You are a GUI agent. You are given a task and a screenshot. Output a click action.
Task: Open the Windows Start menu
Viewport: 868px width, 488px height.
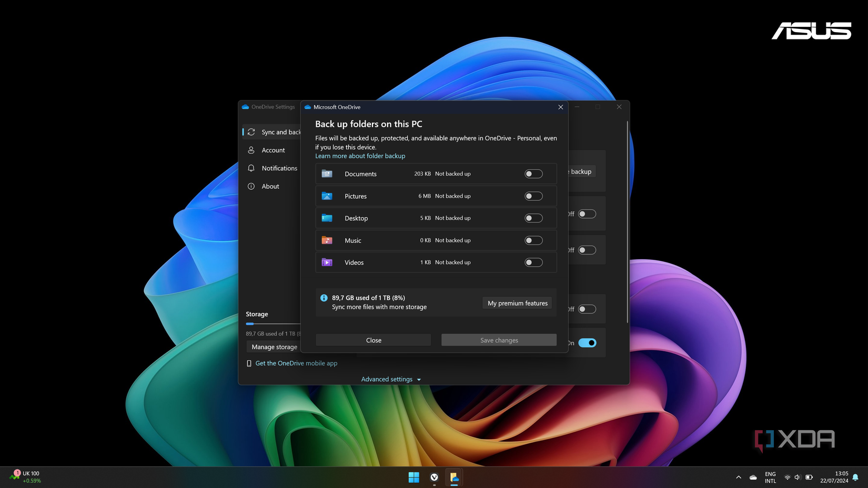tap(413, 477)
